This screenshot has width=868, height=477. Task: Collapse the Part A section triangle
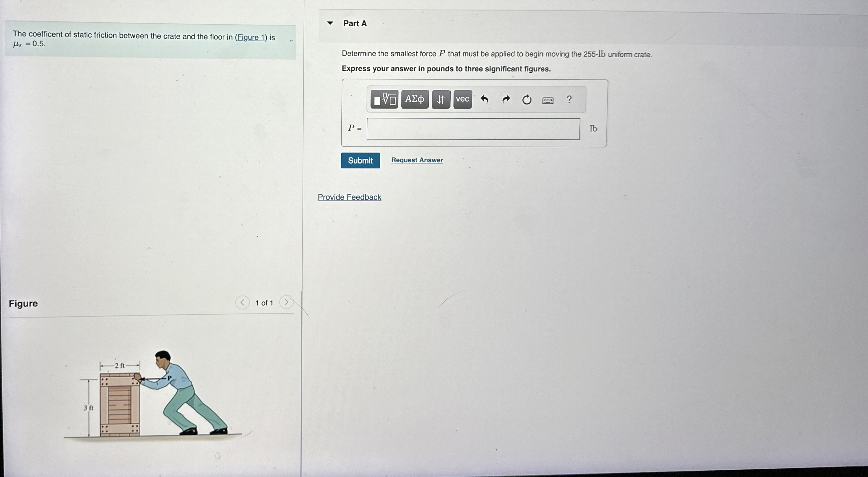(x=330, y=23)
